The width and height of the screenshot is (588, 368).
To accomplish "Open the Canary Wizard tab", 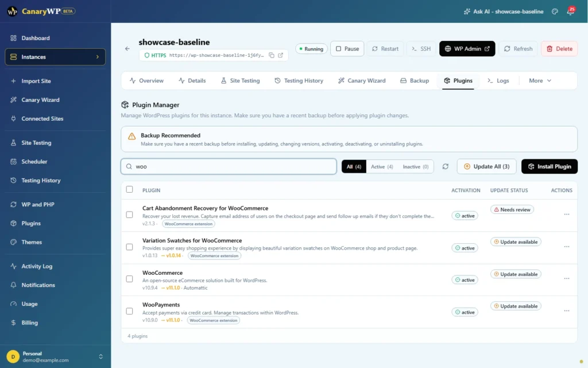I will click(x=362, y=80).
